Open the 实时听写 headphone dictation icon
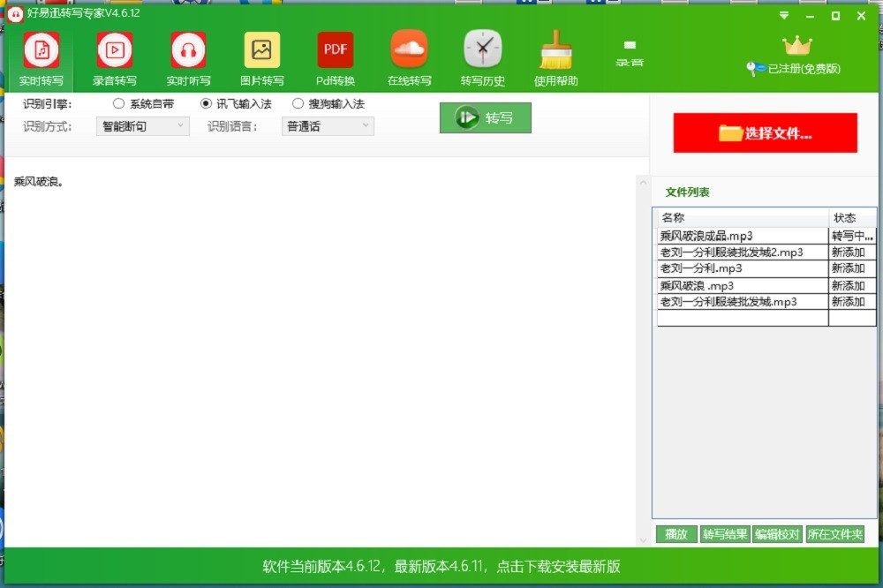The height and width of the screenshot is (588, 883). coord(188,51)
